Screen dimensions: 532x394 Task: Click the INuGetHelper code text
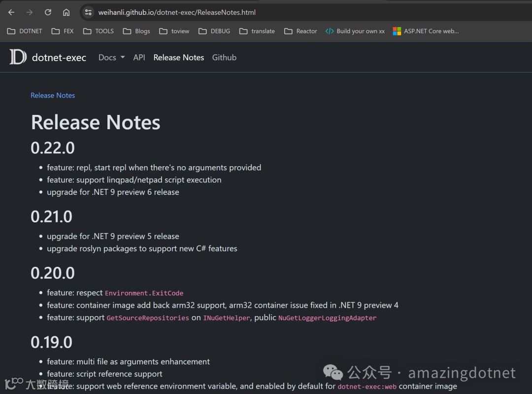[227, 318]
